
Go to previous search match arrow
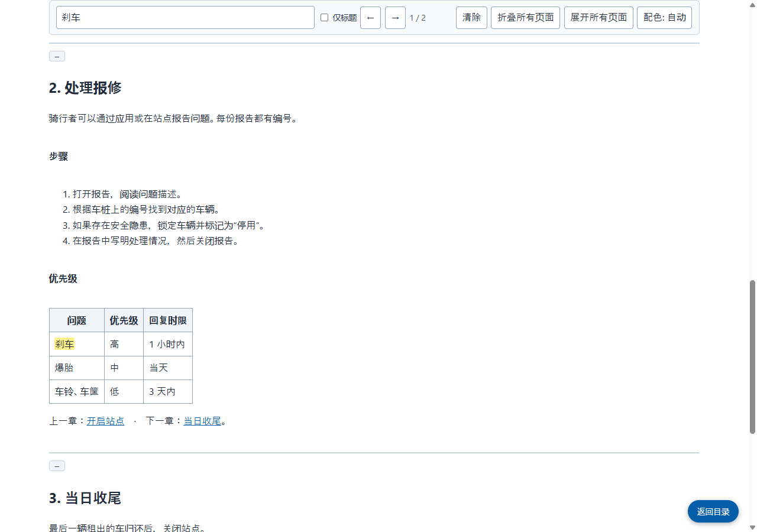click(x=370, y=18)
